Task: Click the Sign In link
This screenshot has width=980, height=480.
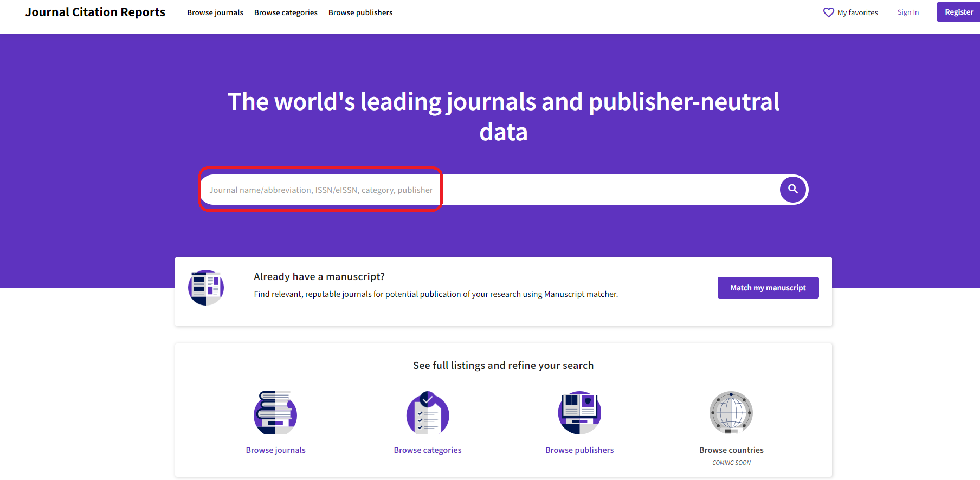Action: point(908,12)
